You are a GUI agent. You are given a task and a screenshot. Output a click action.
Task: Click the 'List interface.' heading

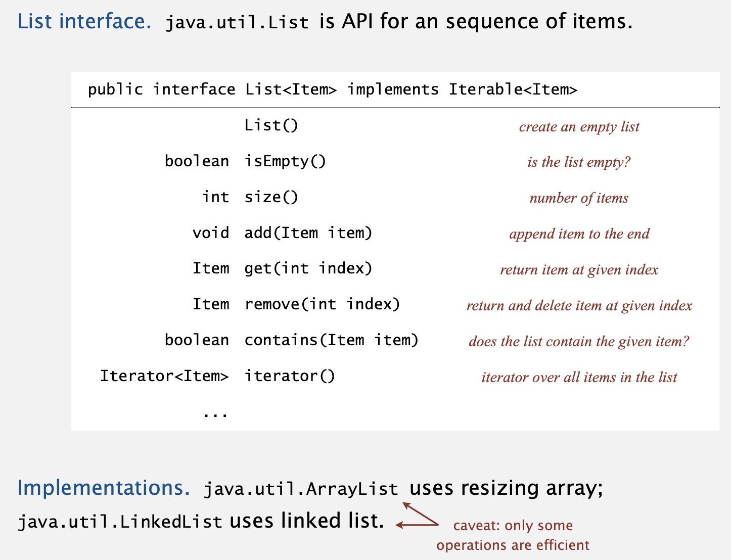point(84,21)
